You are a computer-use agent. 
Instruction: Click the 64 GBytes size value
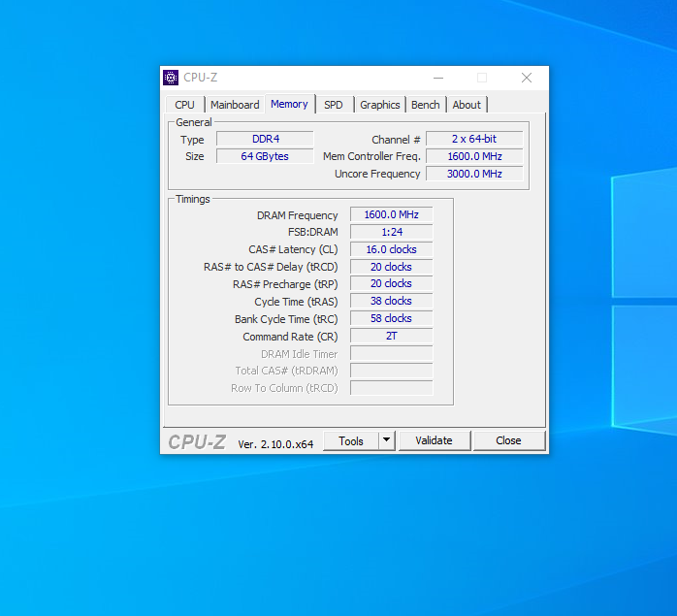coord(265,156)
